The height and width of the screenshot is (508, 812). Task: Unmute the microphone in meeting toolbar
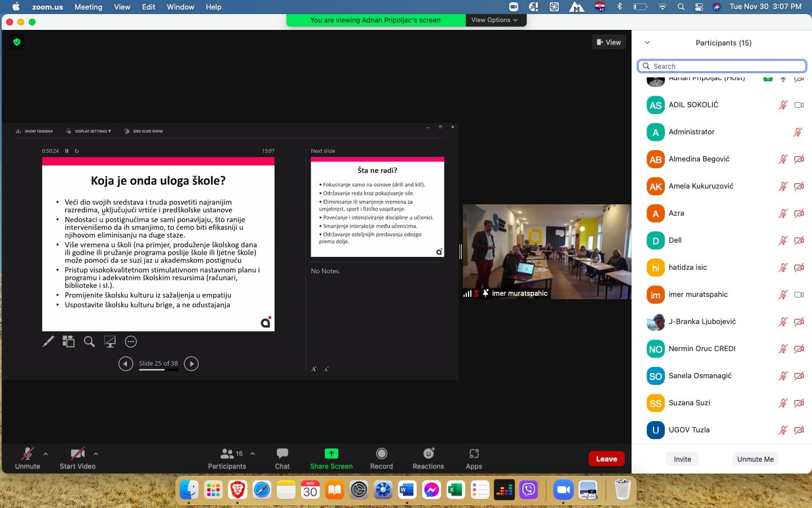pos(27,454)
